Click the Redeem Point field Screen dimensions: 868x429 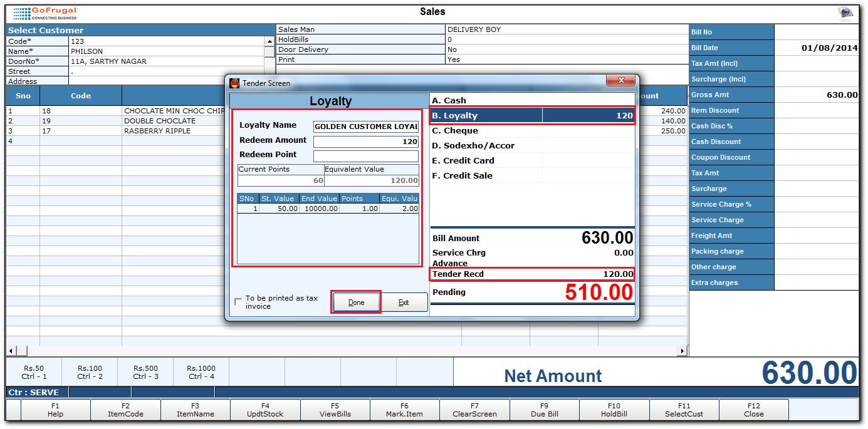(366, 156)
